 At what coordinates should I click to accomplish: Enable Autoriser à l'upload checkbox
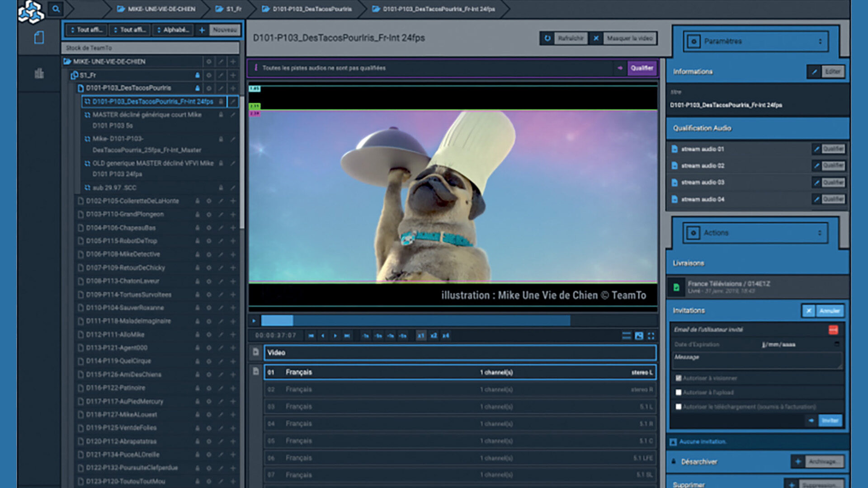pyautogui.click(x=679, y=392)
